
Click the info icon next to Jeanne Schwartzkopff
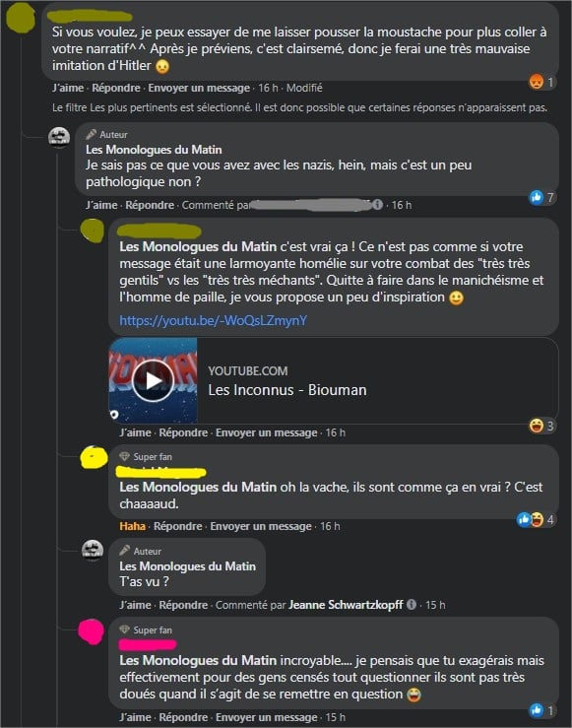tap(412, 605)
